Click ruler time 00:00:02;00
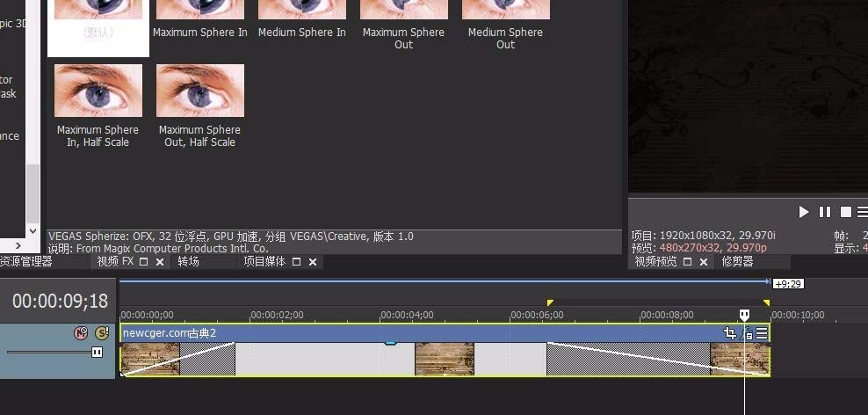868x415 pixels. tap(277, 315)
